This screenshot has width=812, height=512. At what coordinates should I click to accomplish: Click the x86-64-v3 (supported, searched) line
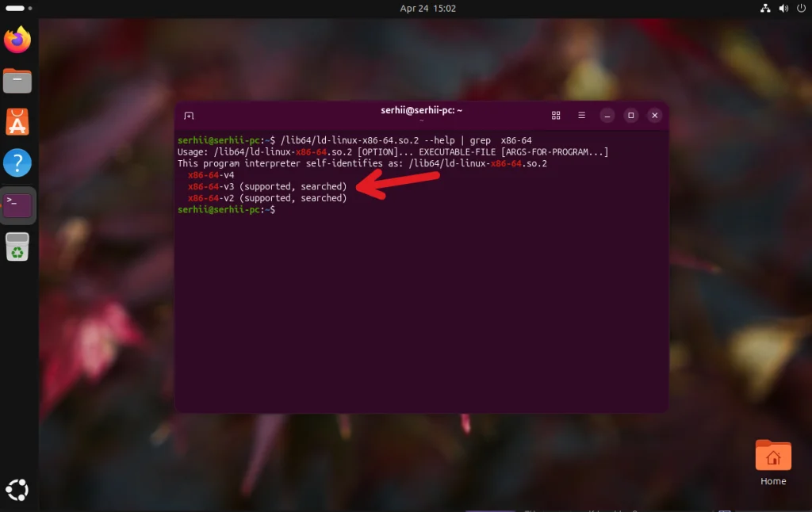point(267,186)
